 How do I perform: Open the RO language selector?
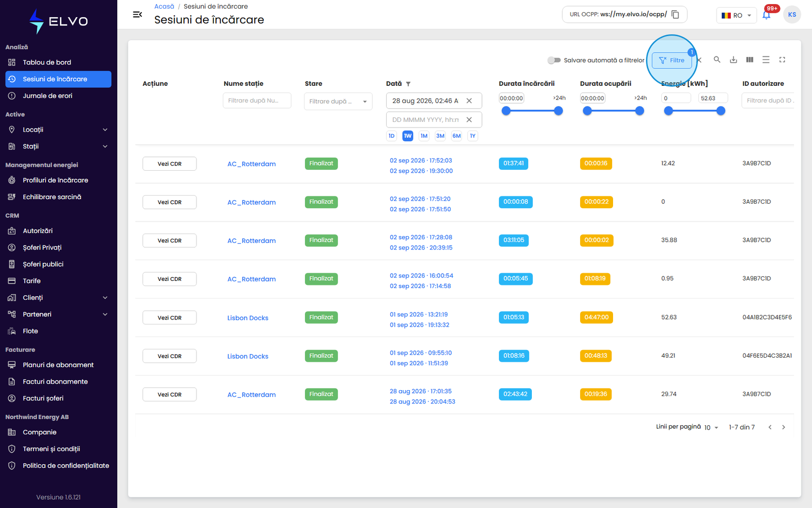(x=736, y=15)
